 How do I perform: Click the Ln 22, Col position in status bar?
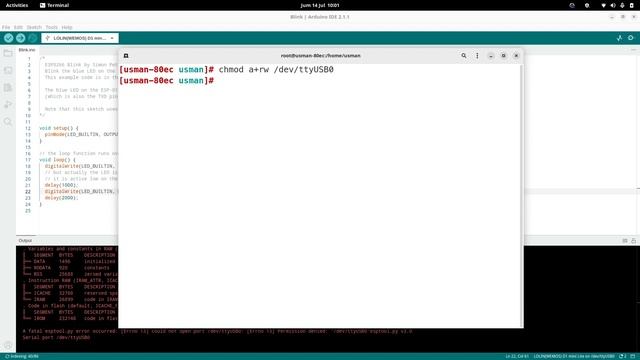point(517,356)
